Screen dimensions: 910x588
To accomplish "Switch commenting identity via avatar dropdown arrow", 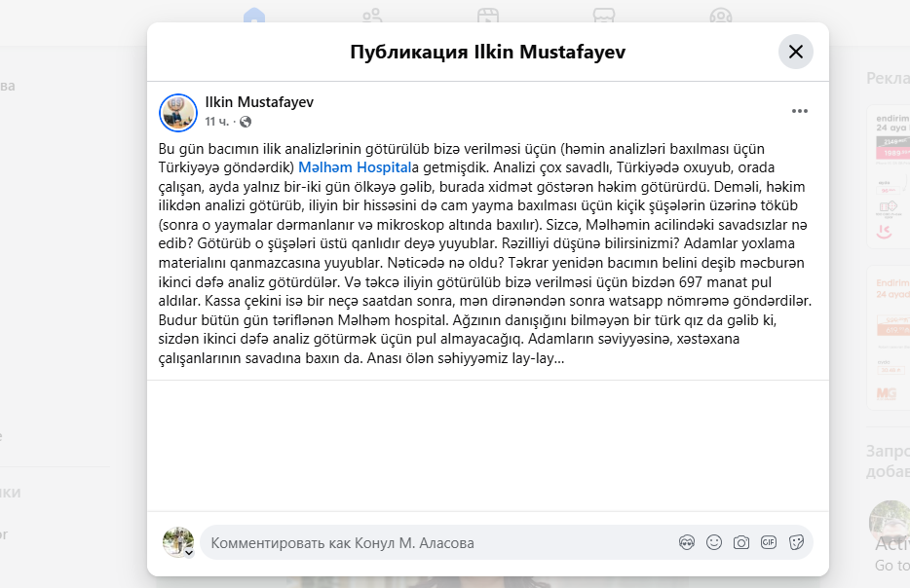I will [189, 553].
